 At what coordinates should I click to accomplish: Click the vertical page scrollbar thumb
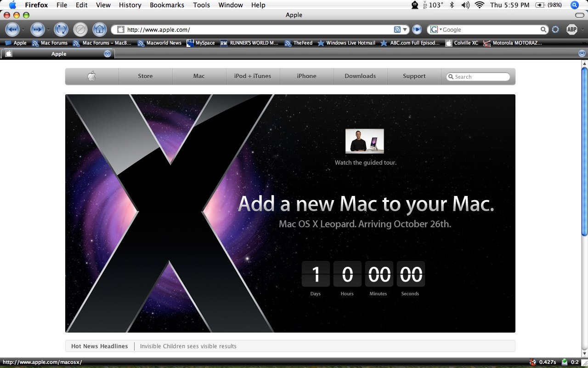(584, 152)
